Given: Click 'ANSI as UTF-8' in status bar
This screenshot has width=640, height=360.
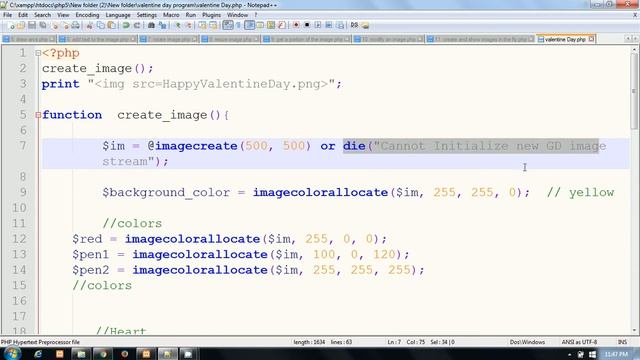Looking at the screenshot, I should [579, 342].
